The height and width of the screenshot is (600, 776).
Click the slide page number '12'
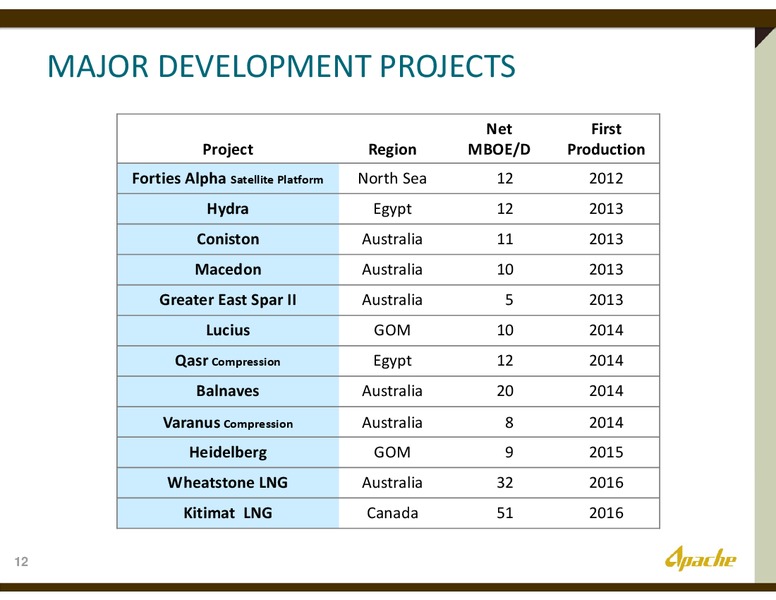pyautogui.click(x=21, y=561)
